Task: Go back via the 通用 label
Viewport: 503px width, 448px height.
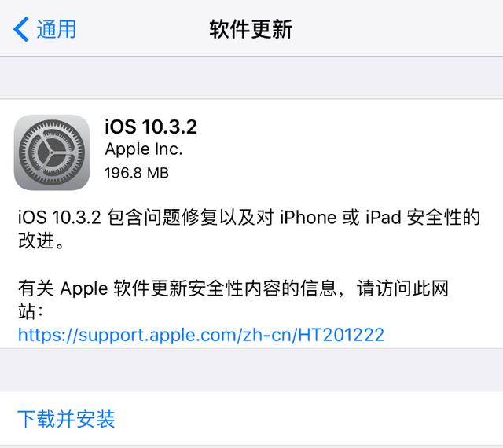Action: click(x=57, y=29)
